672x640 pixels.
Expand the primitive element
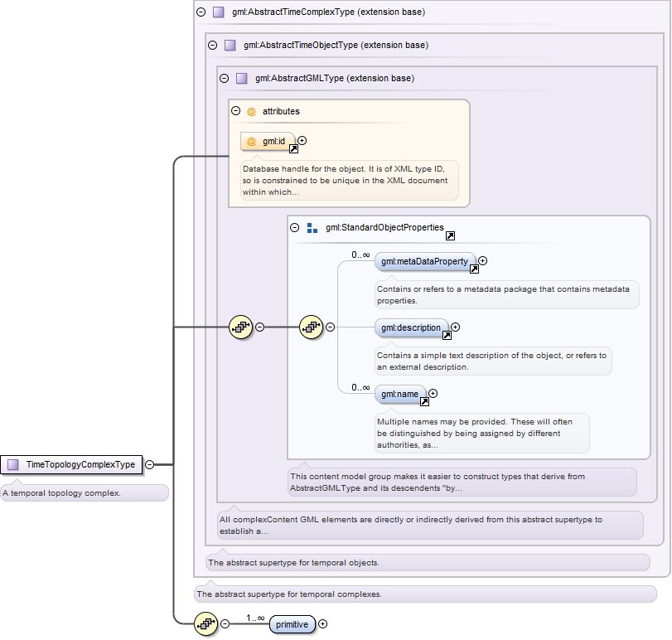pos(322,624)
